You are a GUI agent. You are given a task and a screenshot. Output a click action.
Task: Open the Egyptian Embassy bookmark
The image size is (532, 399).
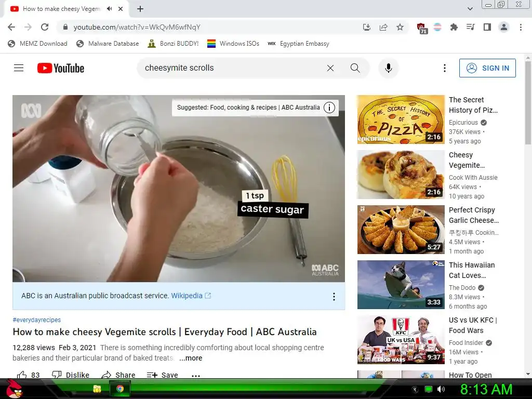point(298,44)
